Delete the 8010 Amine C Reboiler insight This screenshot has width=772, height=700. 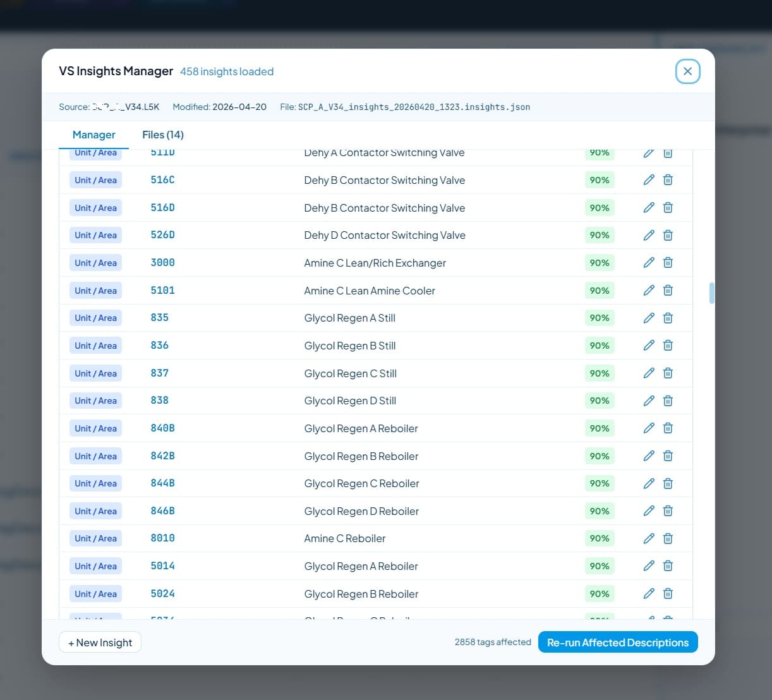tap(668, 538)
